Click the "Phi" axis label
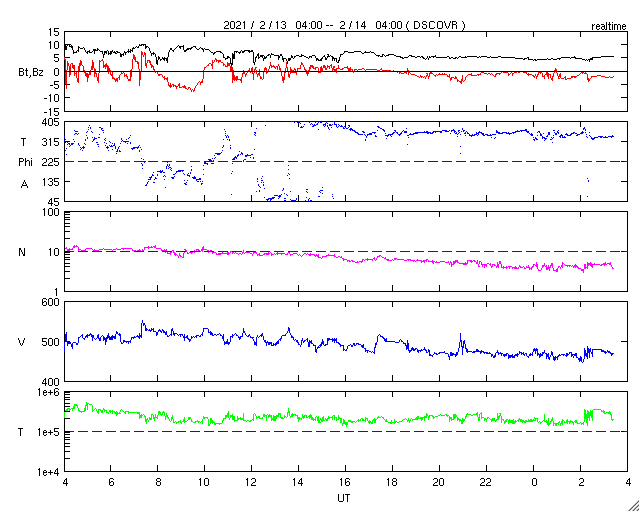The width and height of the screenshot is (640, 512). pyautogui.click(x=25, y=162)
